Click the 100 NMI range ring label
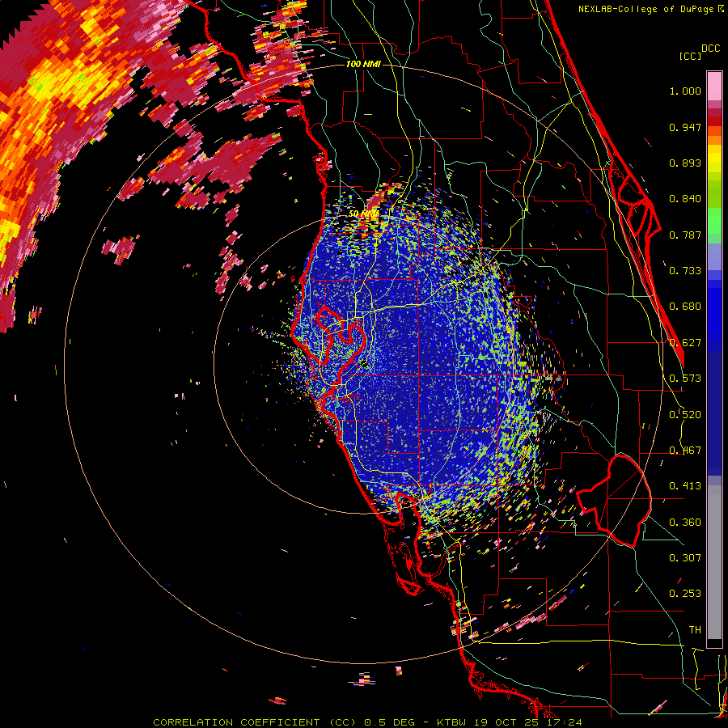This screenshot has width=728, height=728. (363, 64)
